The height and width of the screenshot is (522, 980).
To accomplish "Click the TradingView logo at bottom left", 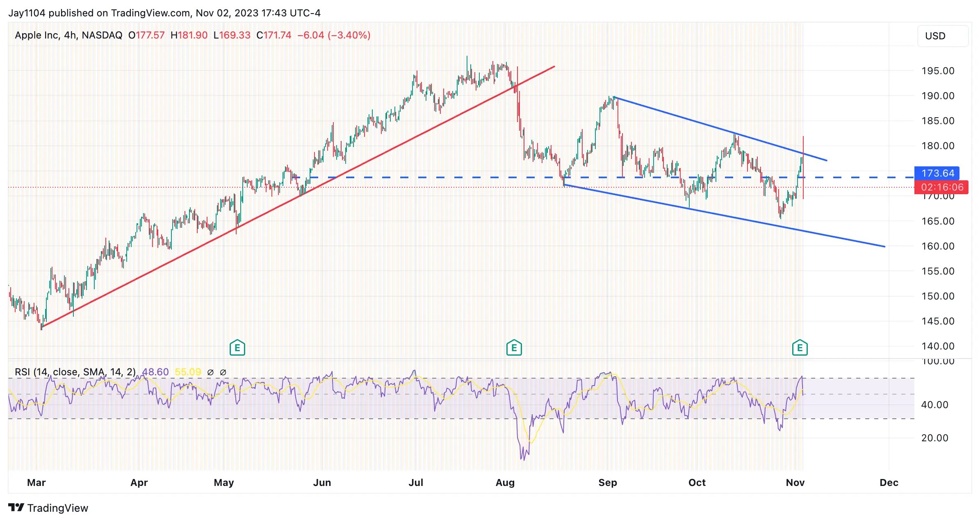I will 48,508.
